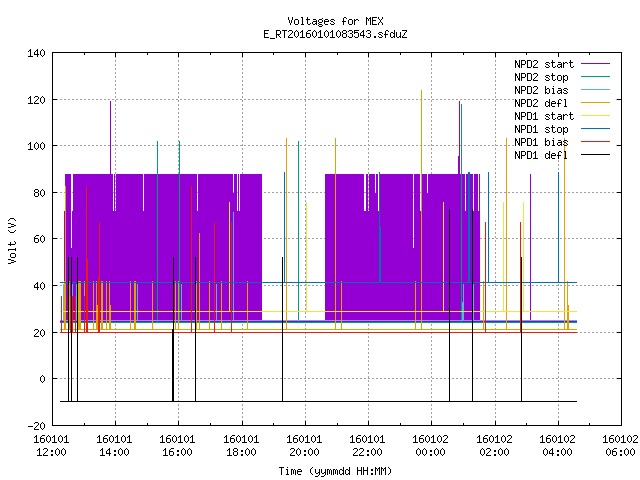Click the 160102 06:00 x-axis tick label
The width and height of the screenshot is (640, 480).
click(620, 446)
